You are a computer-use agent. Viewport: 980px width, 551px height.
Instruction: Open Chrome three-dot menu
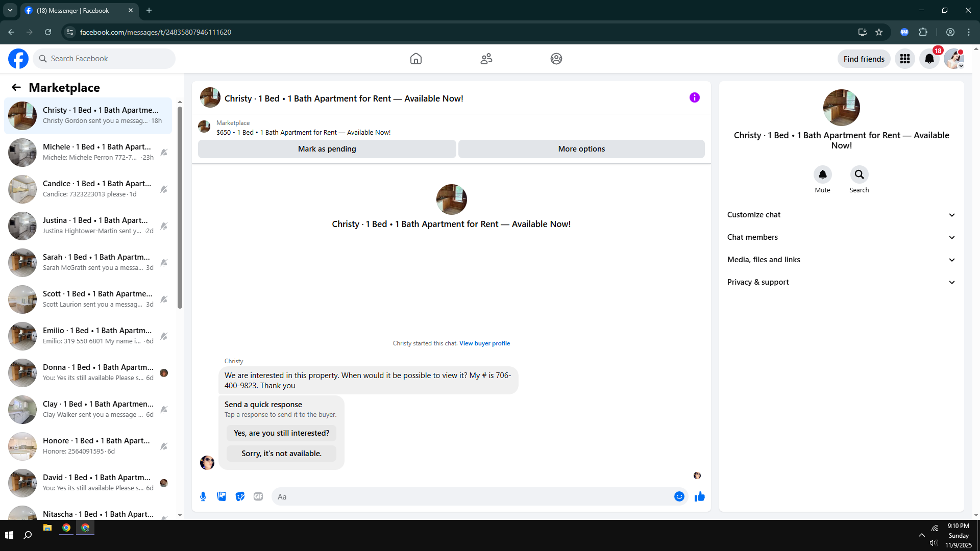tap(969, 32)
